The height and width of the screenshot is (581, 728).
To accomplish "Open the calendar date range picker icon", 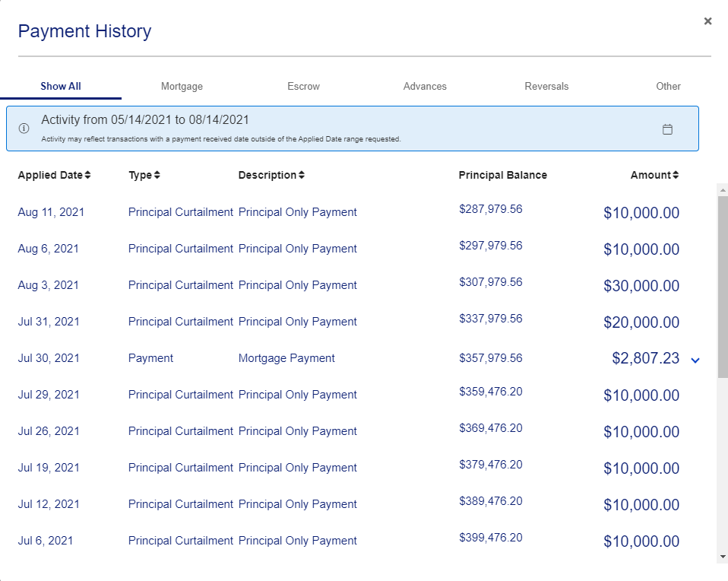I will click(667, 129).
